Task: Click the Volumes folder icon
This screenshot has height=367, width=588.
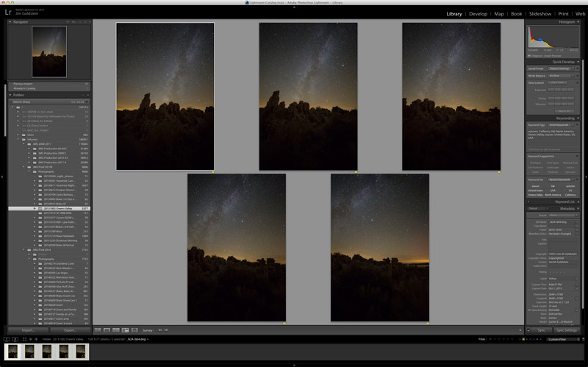Action: click(x=24, y=139)
